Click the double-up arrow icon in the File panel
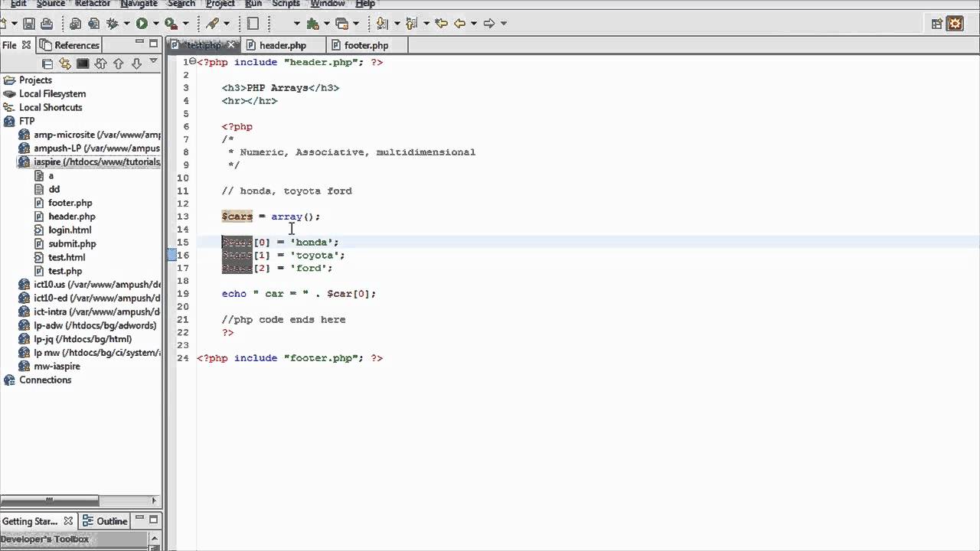Screen dimensions: 980x551 tap(100, 64)
